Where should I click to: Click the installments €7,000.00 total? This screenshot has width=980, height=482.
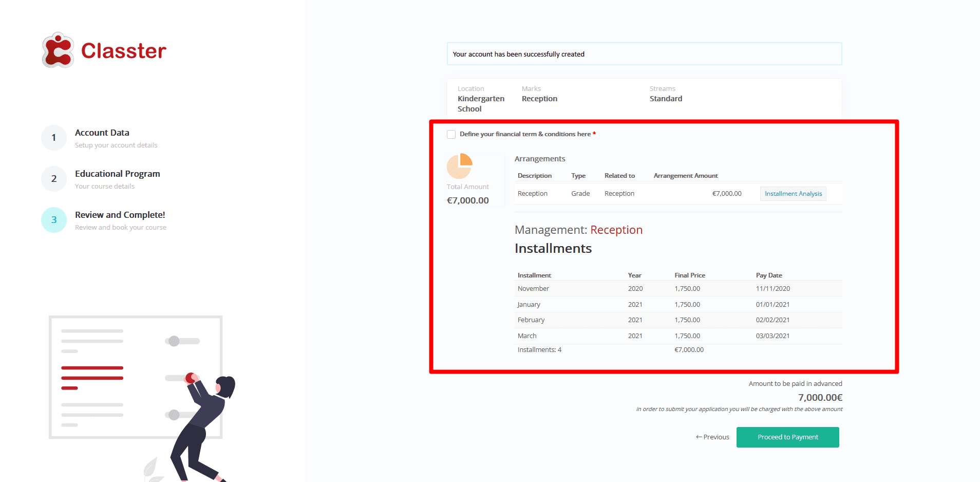coord(689,350)
